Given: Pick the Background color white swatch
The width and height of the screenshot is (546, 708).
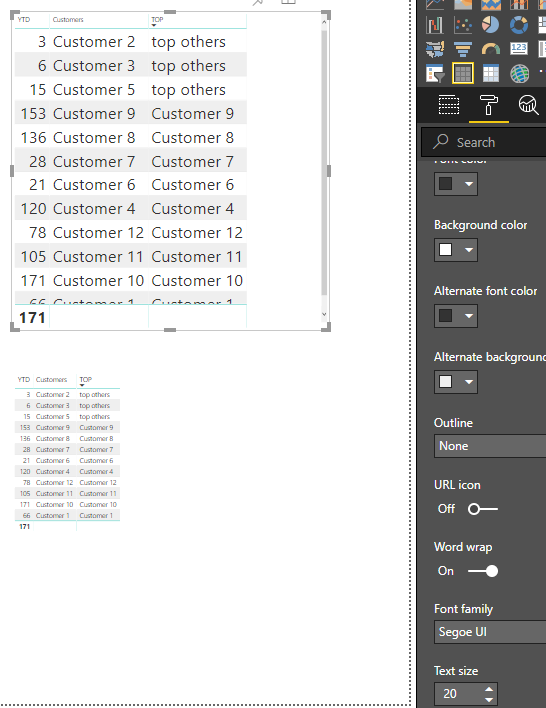Looking at the screenshot, I should (x=446, y=250).
